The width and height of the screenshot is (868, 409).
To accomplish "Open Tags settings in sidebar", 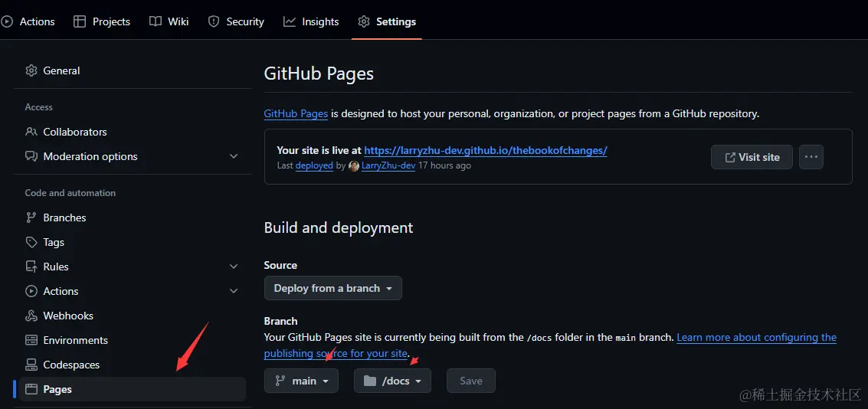I will [133, 242].
